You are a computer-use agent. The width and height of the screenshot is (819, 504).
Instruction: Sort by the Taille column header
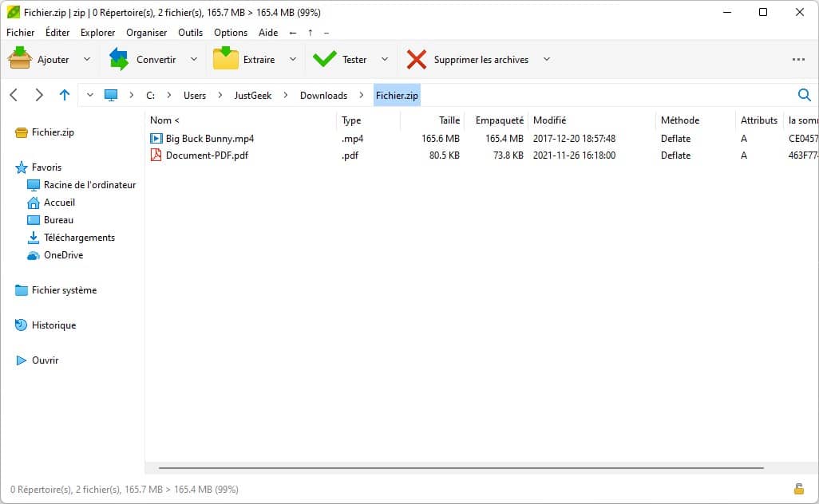point(449,120)
